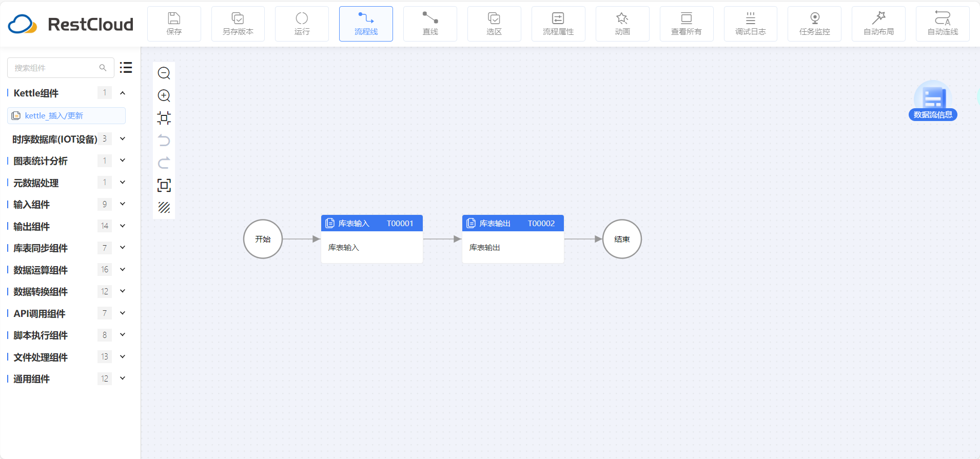Toggle the component list view icon

click(x=126, y=68)
